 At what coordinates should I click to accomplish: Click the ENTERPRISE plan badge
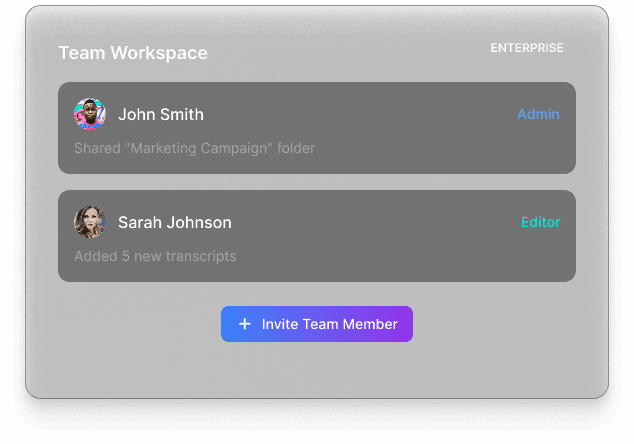[526, 48]
